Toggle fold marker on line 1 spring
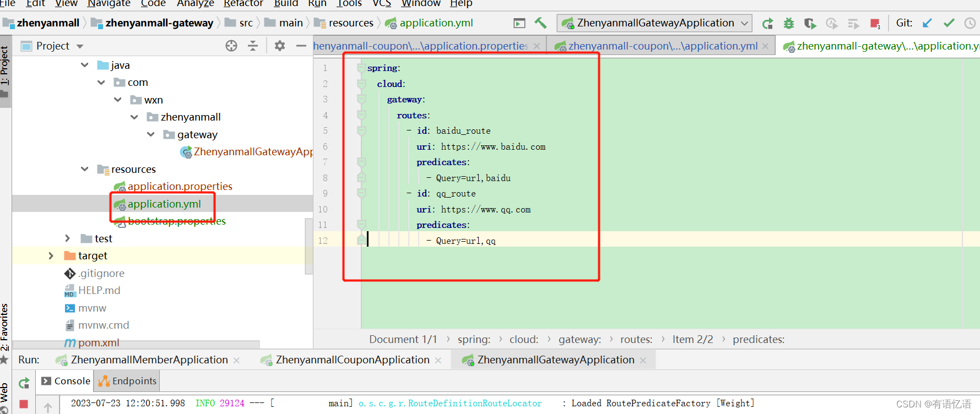 pyautogui.click(x=361, y=68)
